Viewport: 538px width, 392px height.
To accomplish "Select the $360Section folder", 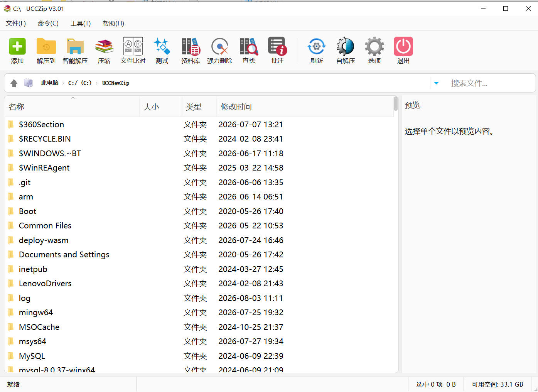I will click(x=199, y=125).
